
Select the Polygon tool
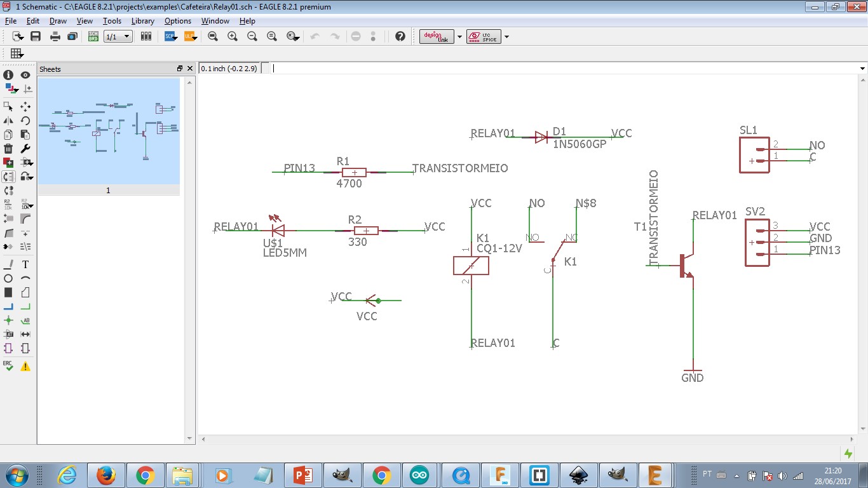click(x=25, y=292)
